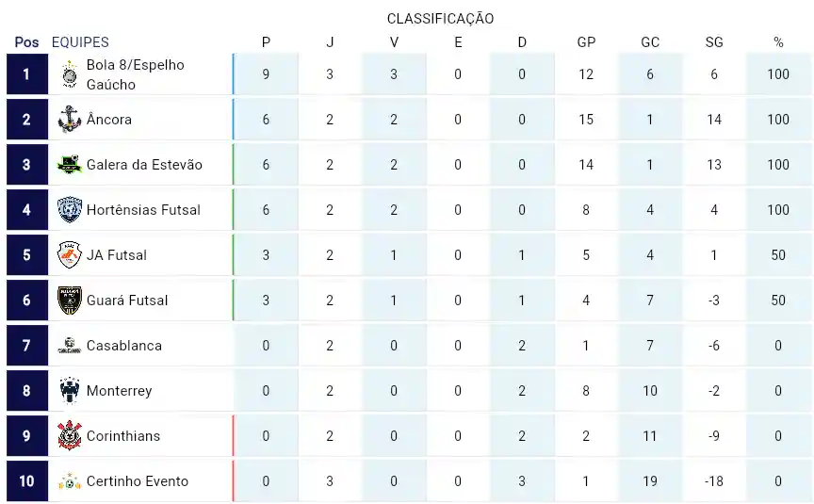
Task: Click the Monterrey team crest
Action: click(69, 390)
